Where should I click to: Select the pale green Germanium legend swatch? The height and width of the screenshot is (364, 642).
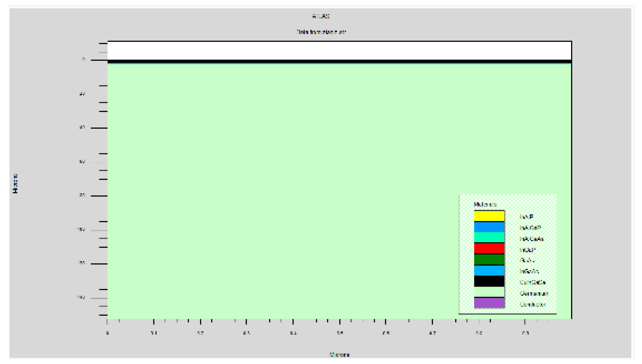point(489,292)
